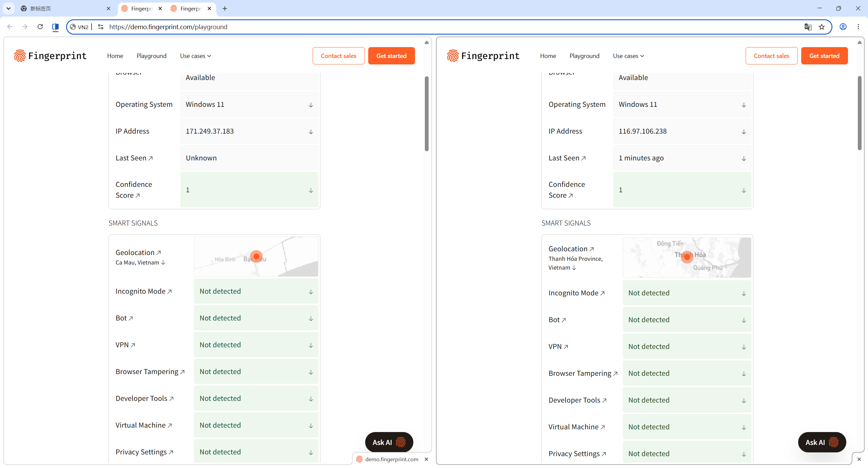The image size is (868, 468).
Task: Open Ask AI in left pane
Action: pos(389,442)
